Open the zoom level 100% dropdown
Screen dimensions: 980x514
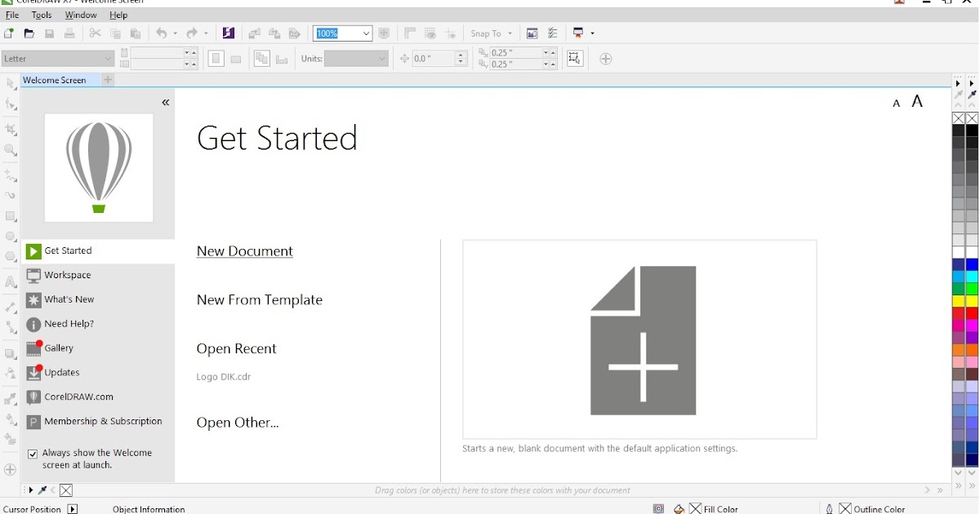[x=366, y=33]
